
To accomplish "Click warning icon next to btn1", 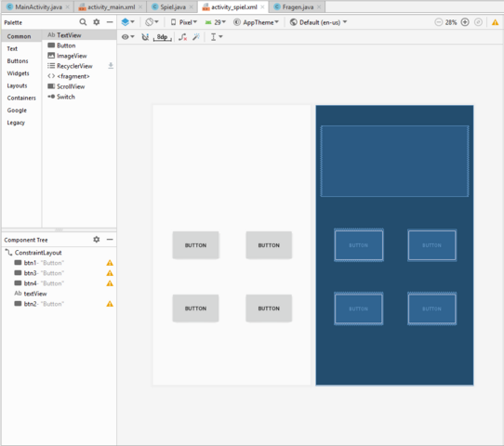I will 110,263.
